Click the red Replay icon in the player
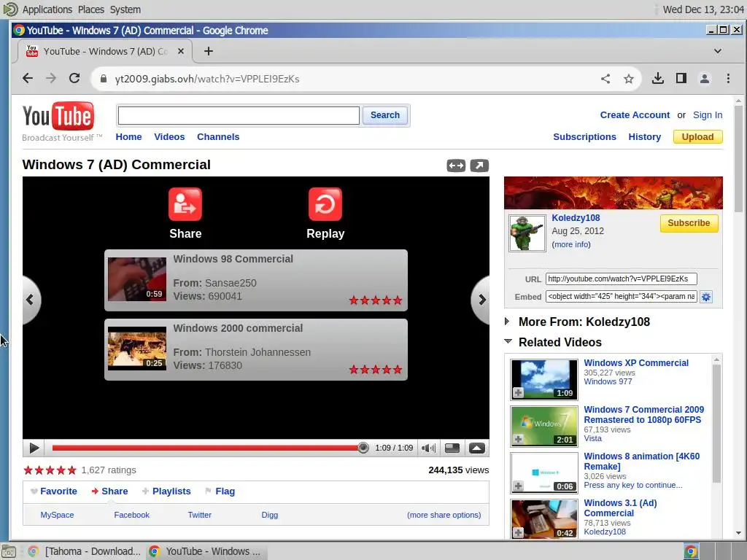747x560 pixels. pos(325,204)
